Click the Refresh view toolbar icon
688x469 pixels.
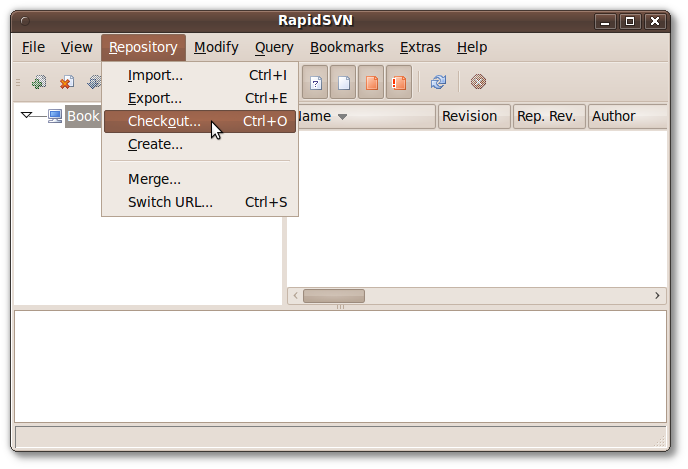438,82
